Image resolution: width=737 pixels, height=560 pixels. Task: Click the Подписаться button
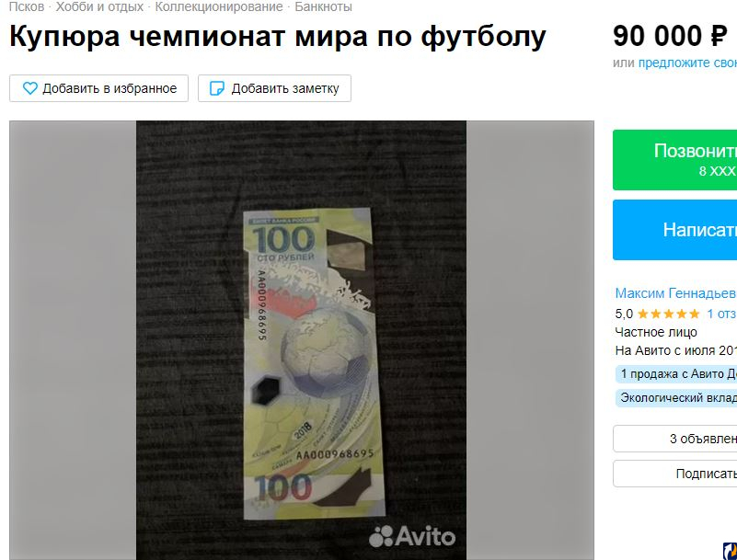[675, 474]
